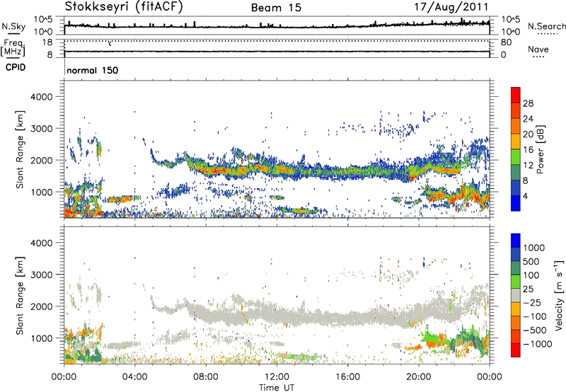566x392 pixels.
Task: Click the 'Velocity [m s-1]' colorbar title
Action: pyautogui.click(x=559, y=295)
